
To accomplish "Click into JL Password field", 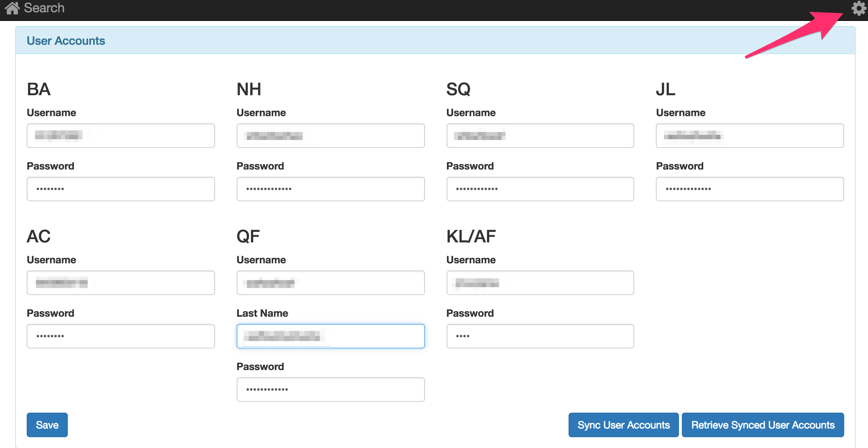I will click(750, 189).
